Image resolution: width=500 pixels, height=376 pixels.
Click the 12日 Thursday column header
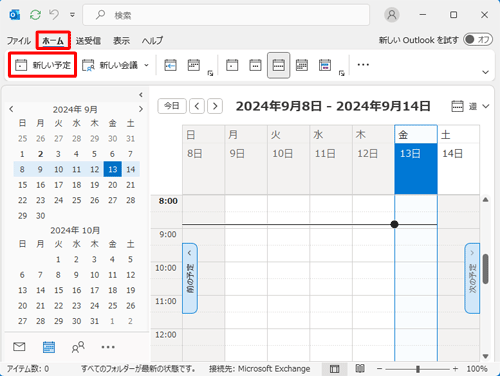coord(373,160)
